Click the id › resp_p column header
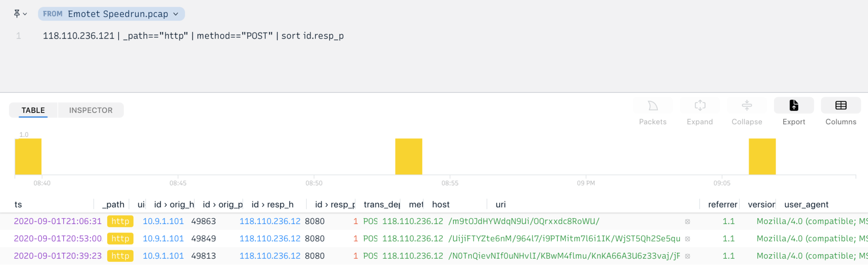 [335, 204]
